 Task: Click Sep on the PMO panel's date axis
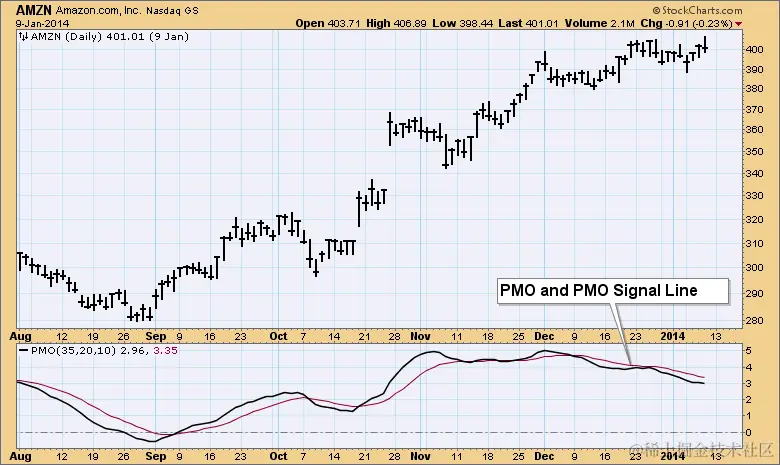[156, 456]
